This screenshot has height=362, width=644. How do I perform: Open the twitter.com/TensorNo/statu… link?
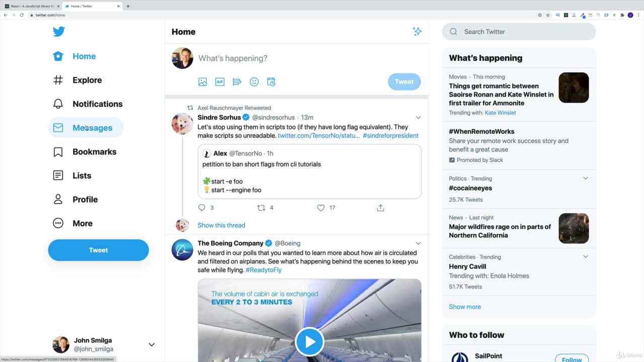click(x=319, y=136)
